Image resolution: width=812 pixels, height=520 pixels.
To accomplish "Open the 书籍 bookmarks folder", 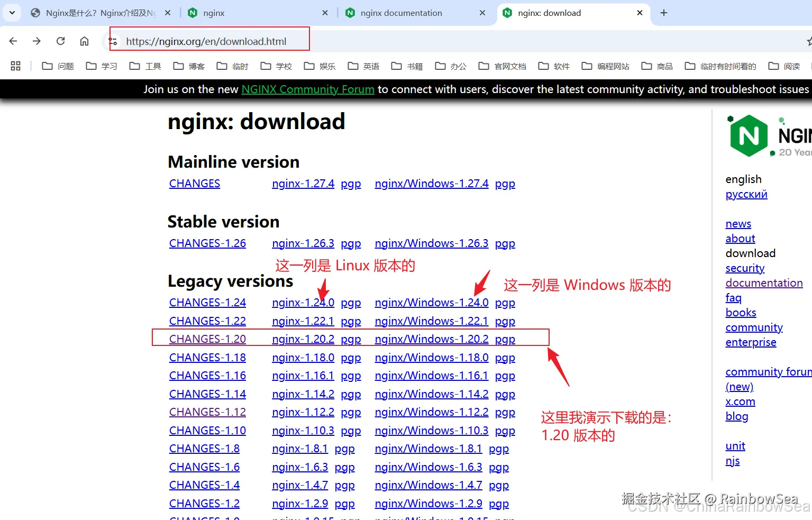I will (407, 66).
